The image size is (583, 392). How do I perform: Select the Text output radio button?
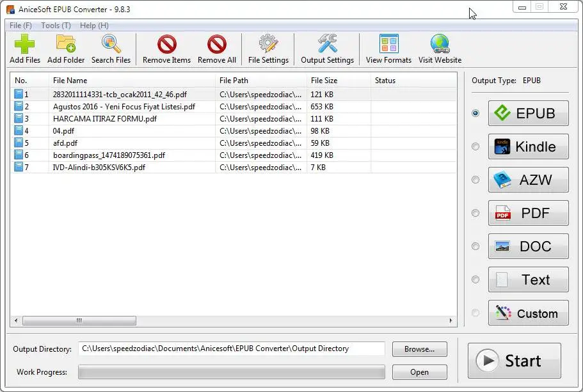click(x=475, y=279)
